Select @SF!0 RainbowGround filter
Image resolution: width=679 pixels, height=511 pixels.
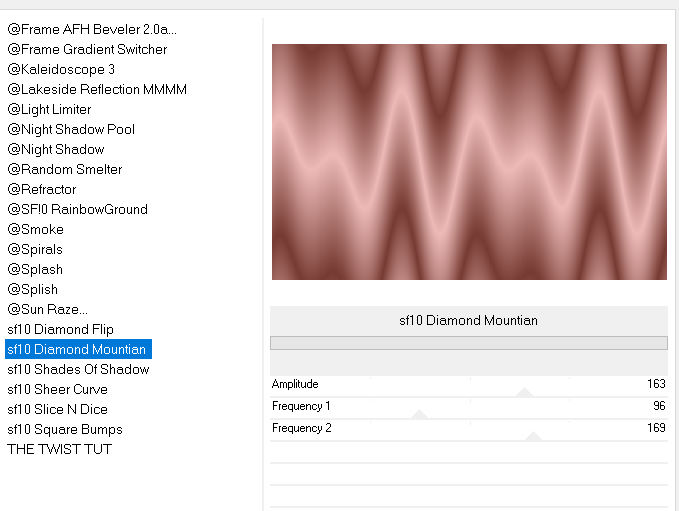point(77,209)
